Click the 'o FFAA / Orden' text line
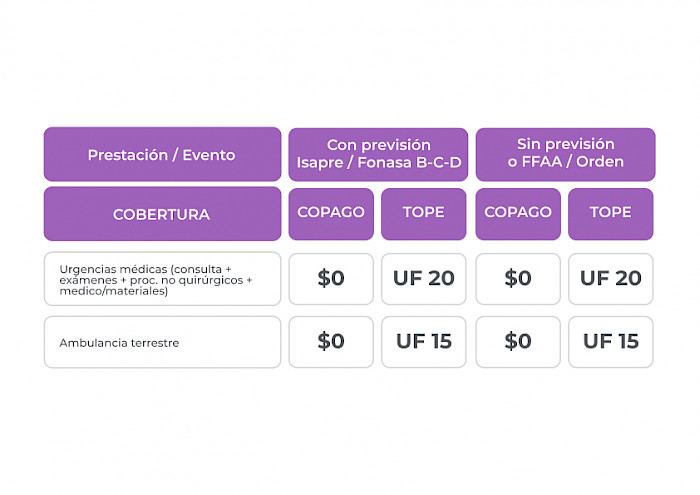 (565, 162)
